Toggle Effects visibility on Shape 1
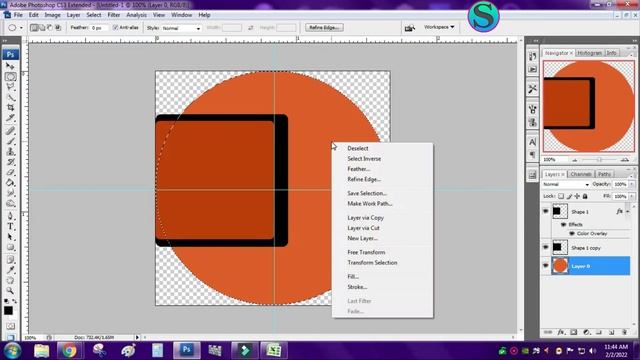The width and height of the screenshot is (640, 360). click(564, 224)
